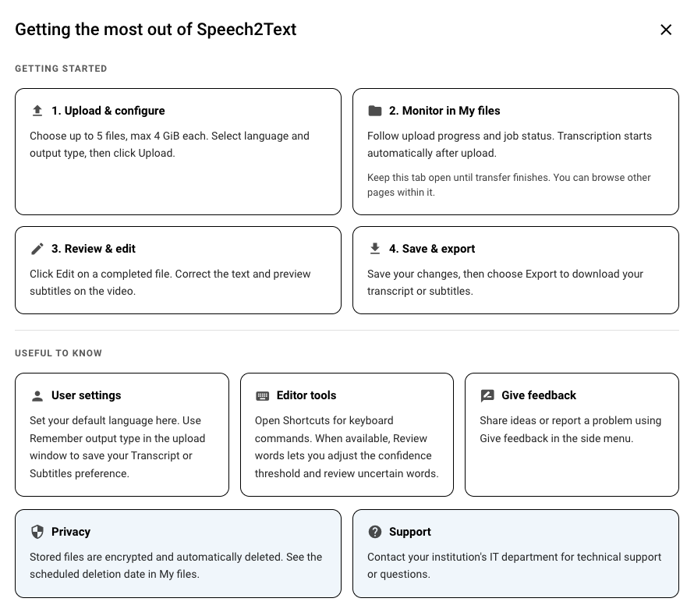Click the User settings card title
Viewport: 694px width, 616px height.
point(87,395)
